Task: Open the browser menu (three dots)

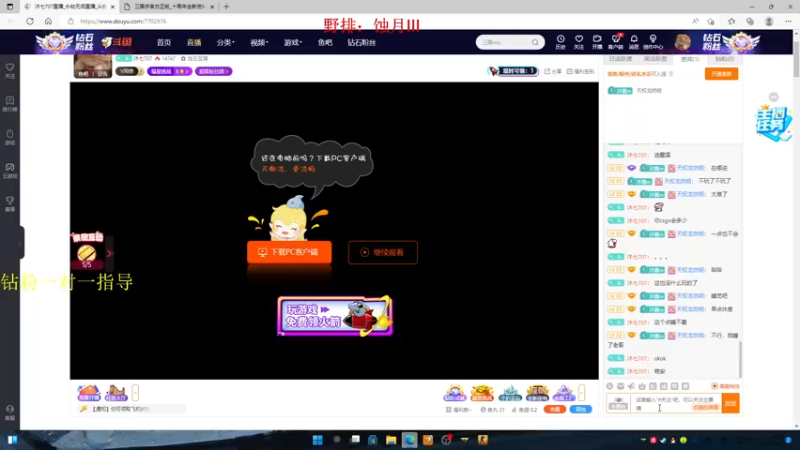Action: pyautogui.click(x=788, y=21)
